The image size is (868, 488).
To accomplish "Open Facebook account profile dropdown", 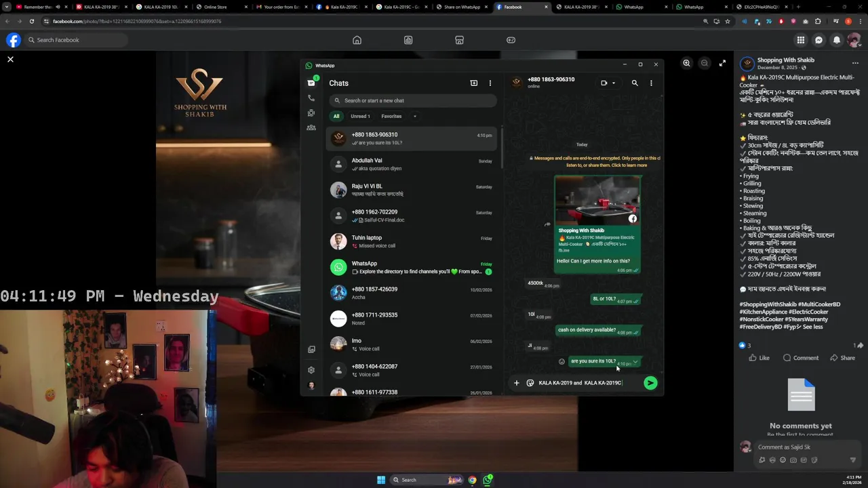I will 854,40.
